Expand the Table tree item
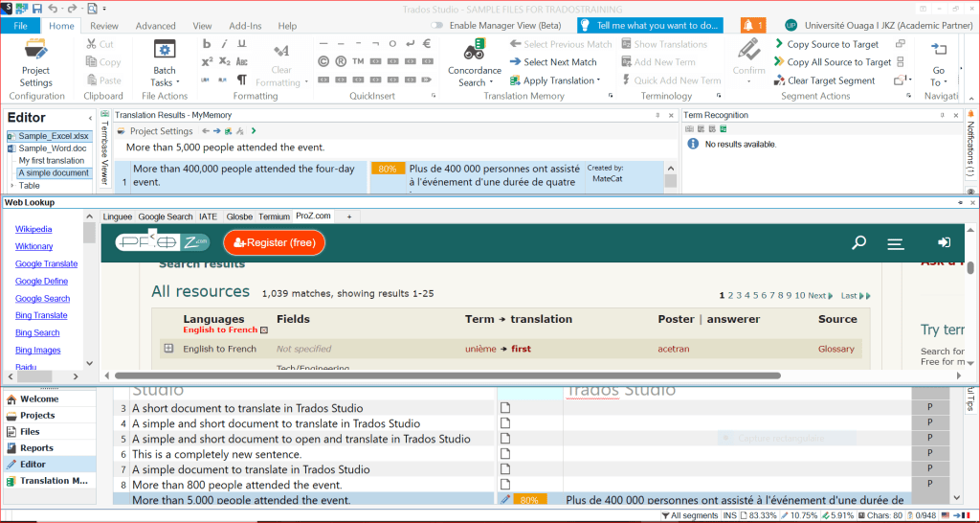This screenshot has width=980, height=523. pos(11,186)
